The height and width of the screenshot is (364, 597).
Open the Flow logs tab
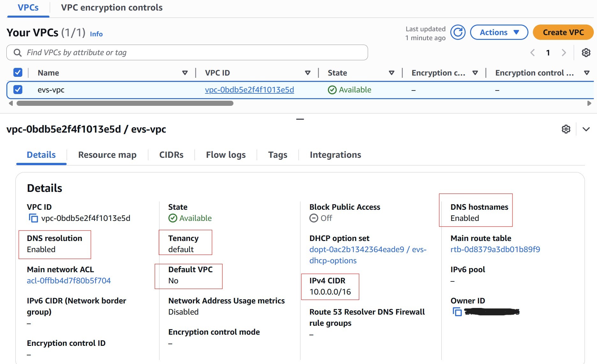click(225, 155)
